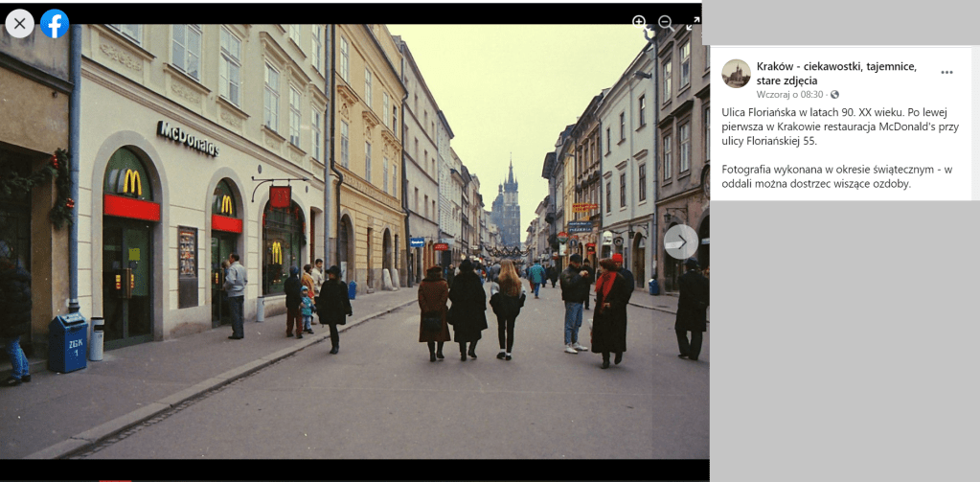Click the church tower in the photo
Viewport: 980px width, 482px height.
click(509, 201)
